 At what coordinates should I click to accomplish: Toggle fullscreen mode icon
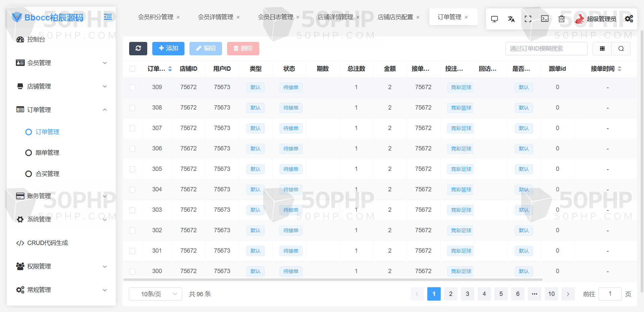[528, 19]
